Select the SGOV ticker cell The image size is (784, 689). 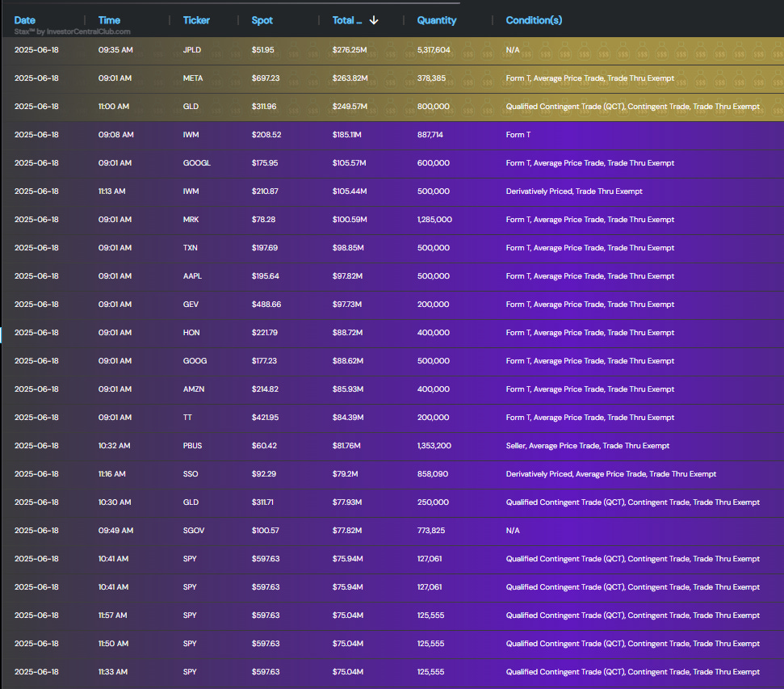194,531
